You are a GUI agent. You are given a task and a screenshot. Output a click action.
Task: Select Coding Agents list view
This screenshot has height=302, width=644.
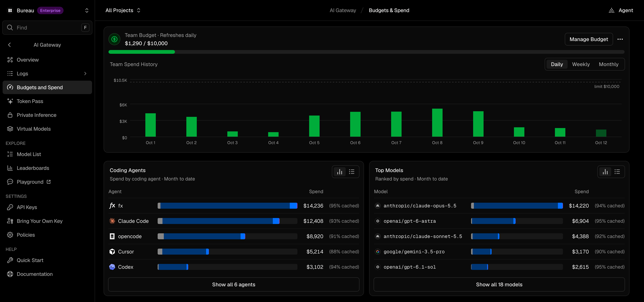pos(352,172)
